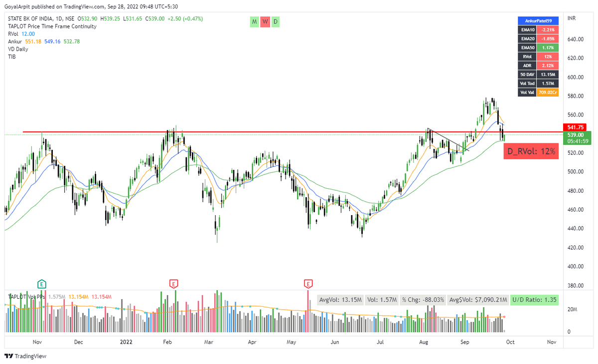Click the Vol Tod value 1.57M
Image resolution: width=598 pixels, height=364 pixels.
point(548,84)
